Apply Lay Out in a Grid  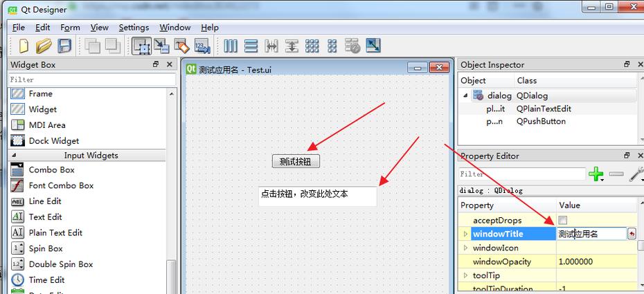pyautogui.click(x=312, y=46)
